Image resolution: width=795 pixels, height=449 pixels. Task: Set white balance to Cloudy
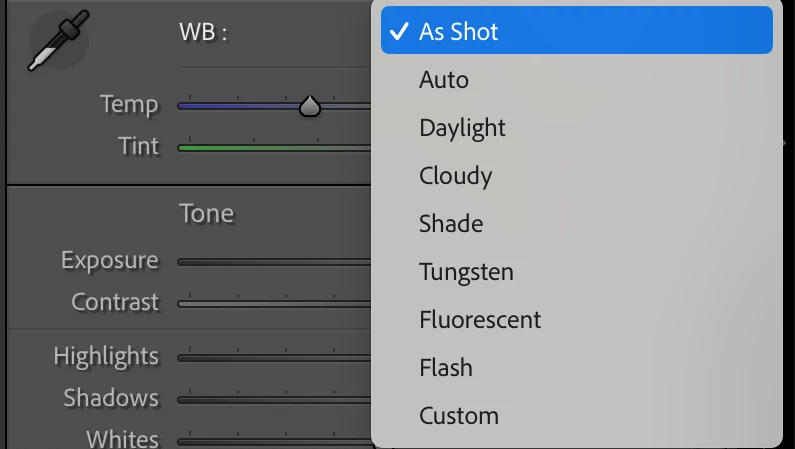(x=455, y=176)
